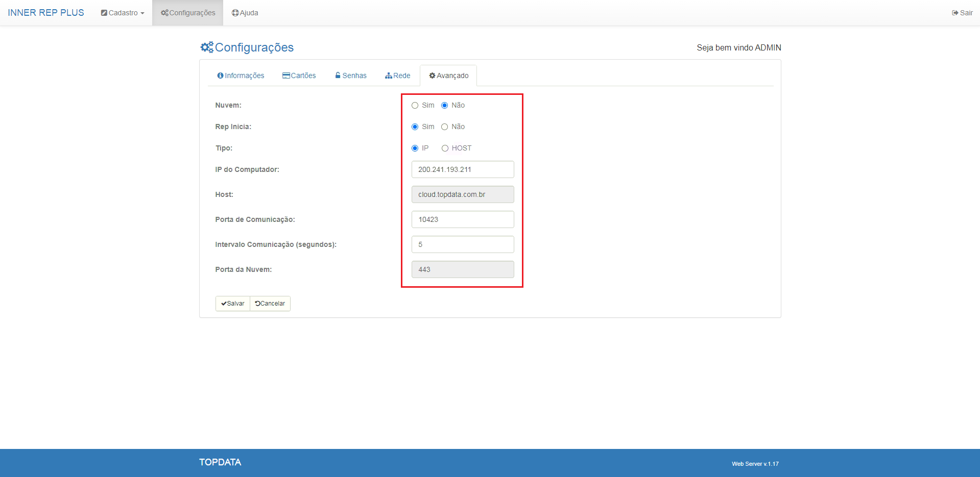Expand the Cadastro dropdown menu
This screenshot has width=980, height=477.
tap(123, 13)
